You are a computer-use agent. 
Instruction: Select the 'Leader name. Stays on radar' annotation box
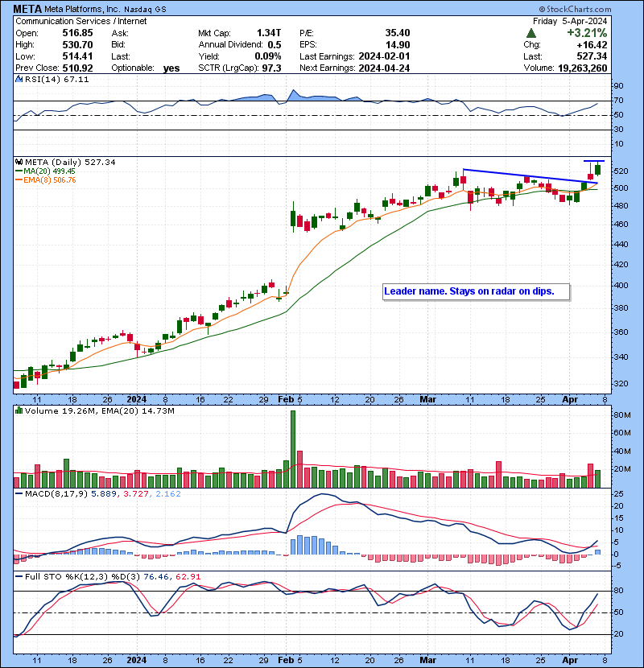[476, 291]
